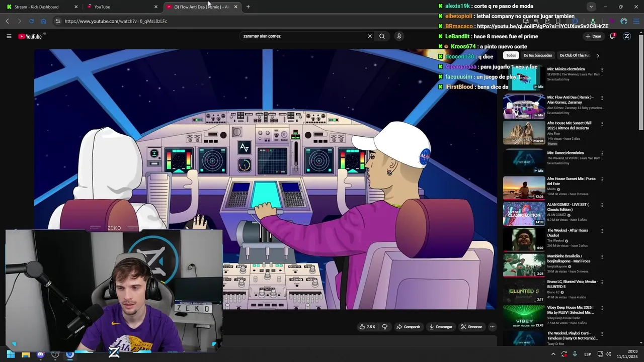The width and height of the screenshot is (644, 362).
Task: Click ESP language indicator in taskbar
Action: (x=588, y=354)
